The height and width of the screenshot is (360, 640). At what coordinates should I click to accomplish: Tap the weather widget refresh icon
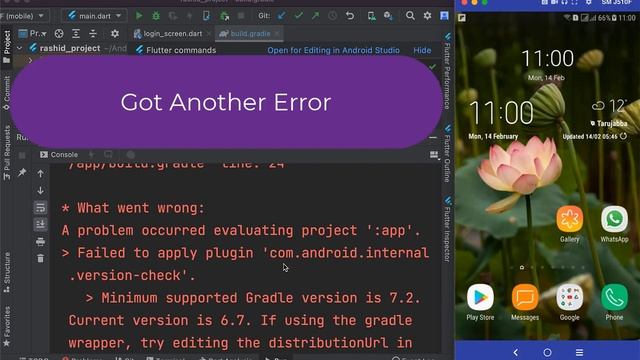tap(623, 136)
